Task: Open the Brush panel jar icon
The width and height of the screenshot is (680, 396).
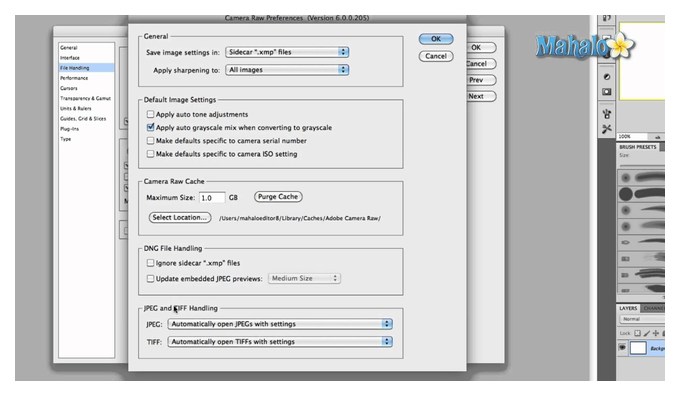Action: pyautogui.click(x=607, y=114)
